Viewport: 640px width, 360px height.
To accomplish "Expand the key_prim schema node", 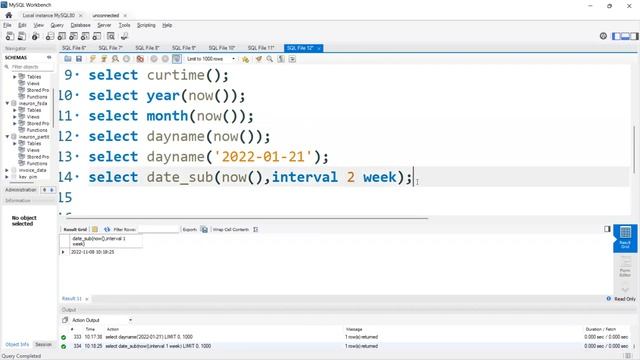I will click(7, 177).
